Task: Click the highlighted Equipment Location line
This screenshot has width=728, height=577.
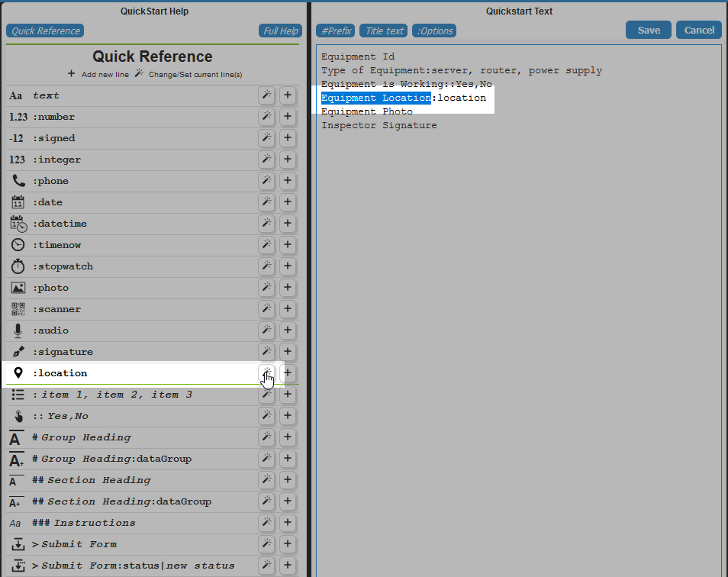Action: (376, 97)
